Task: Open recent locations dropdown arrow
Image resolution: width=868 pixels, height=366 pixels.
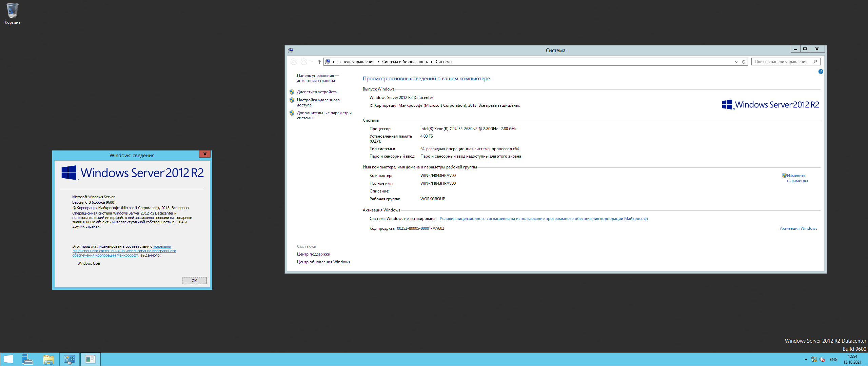Action: click(x=312, y=62)
